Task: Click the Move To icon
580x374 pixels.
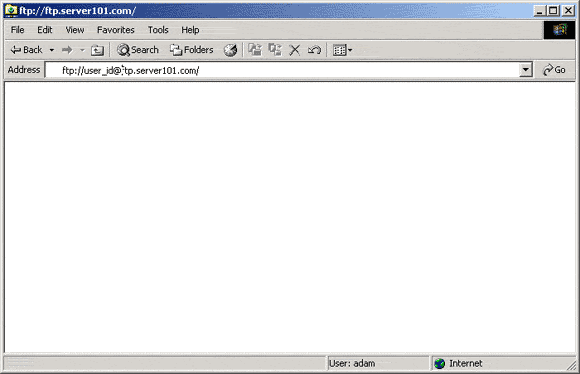Action: [255, 50]
